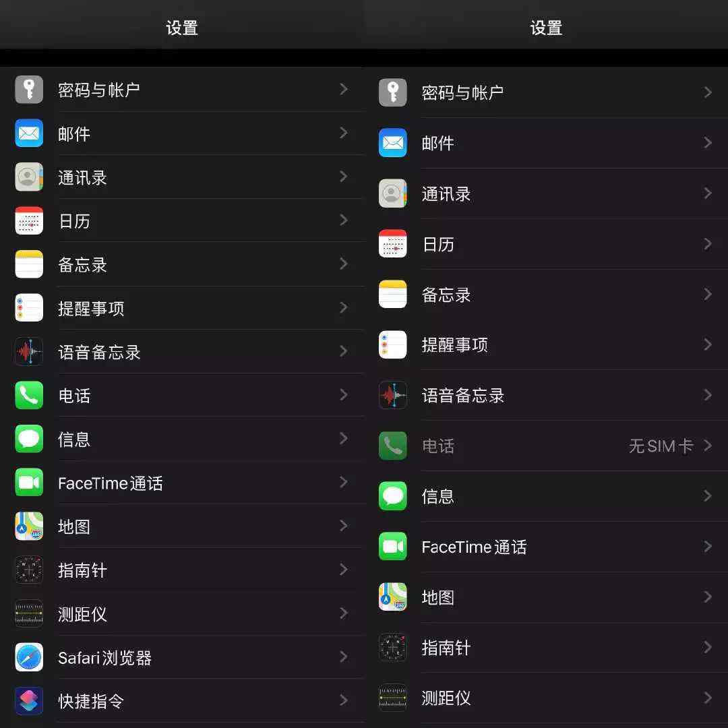
Task: Tap the Notes icon in right panel
Action: (393, 294)
